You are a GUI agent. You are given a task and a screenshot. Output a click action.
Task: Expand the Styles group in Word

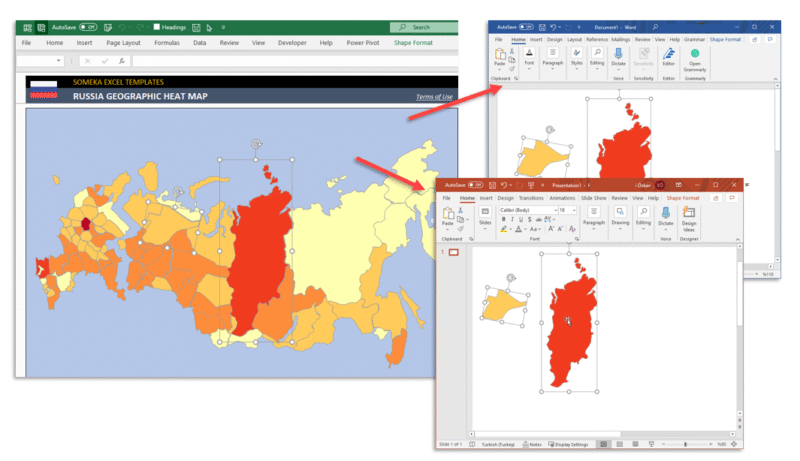click(577, 57)
